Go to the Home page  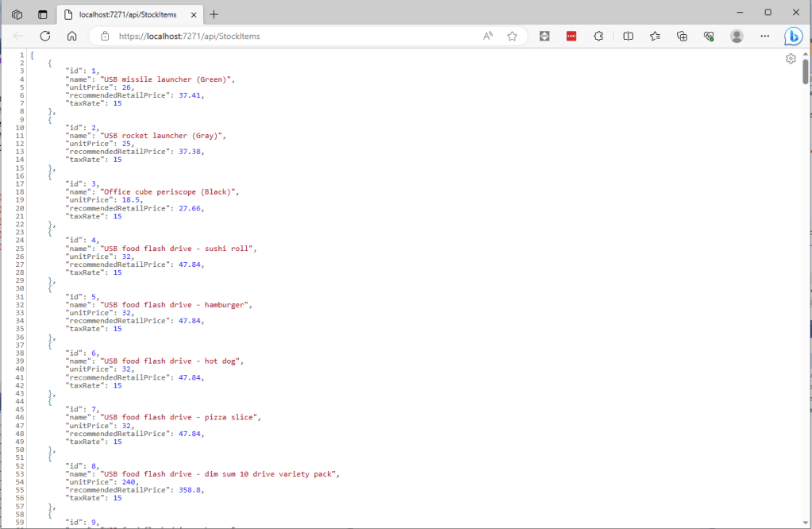click(71, 36)
